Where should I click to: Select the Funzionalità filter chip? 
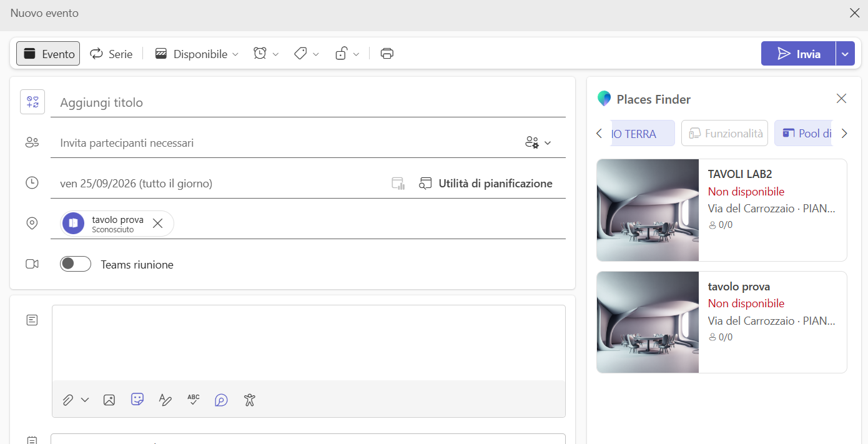724,133
